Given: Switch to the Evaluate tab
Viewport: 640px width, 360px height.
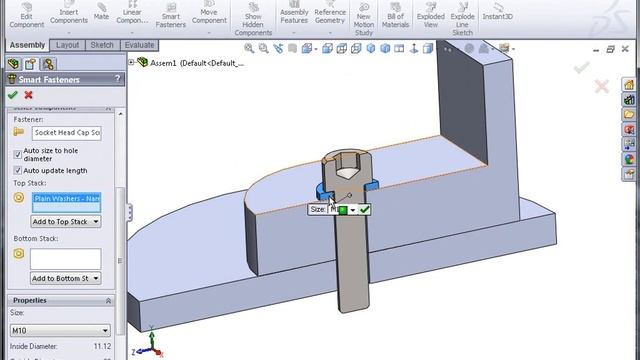Looking at the screenshot, I should coord(139,45).
